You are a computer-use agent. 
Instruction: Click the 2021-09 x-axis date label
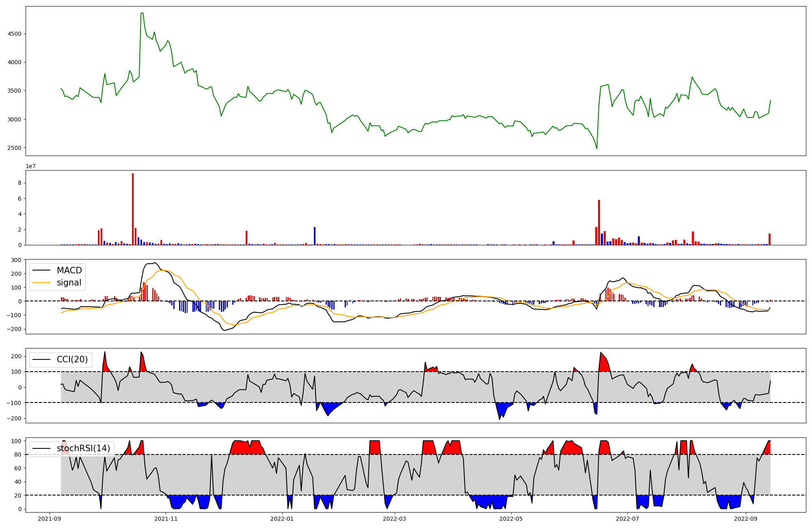(x=50, y=519)
